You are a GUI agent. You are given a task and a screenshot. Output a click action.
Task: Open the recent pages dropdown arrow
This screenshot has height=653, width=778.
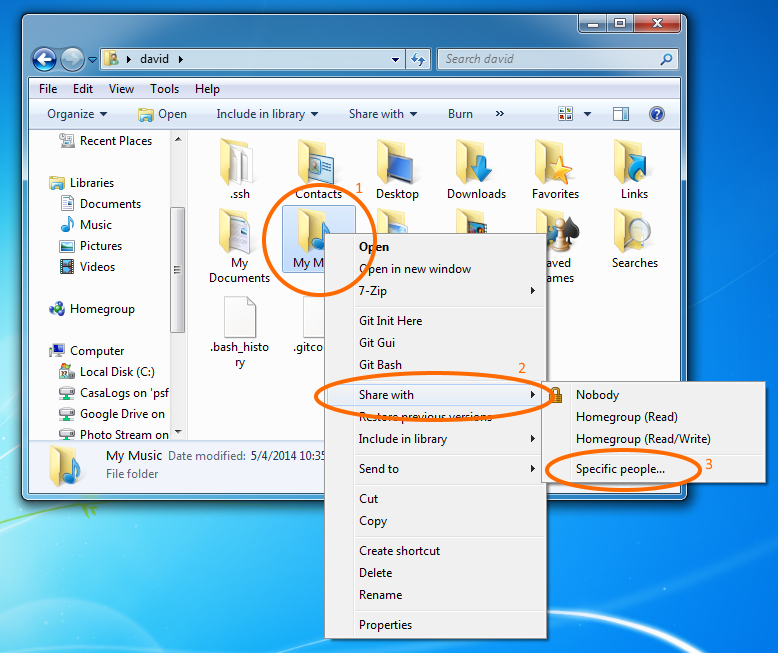[x=92, y=60]
